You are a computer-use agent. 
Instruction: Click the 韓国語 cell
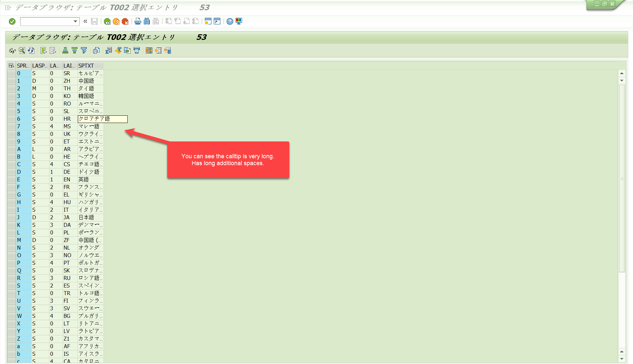pos(90,96)
